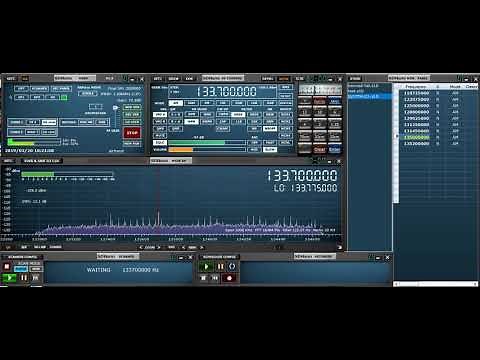This screenshot has width=480, height=360.
Task: Sort memory list by Frequency column header
Action: (x=416, y=86)
